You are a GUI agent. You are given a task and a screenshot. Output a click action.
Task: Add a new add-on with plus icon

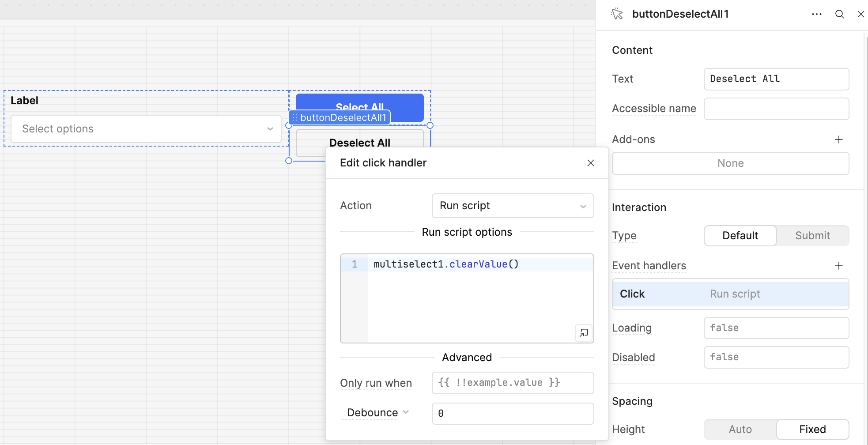[x=838, y=140]
